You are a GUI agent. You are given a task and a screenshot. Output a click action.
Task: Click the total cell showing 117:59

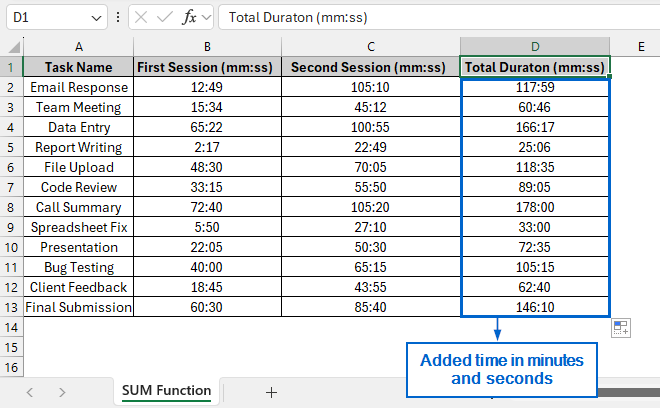535,87
